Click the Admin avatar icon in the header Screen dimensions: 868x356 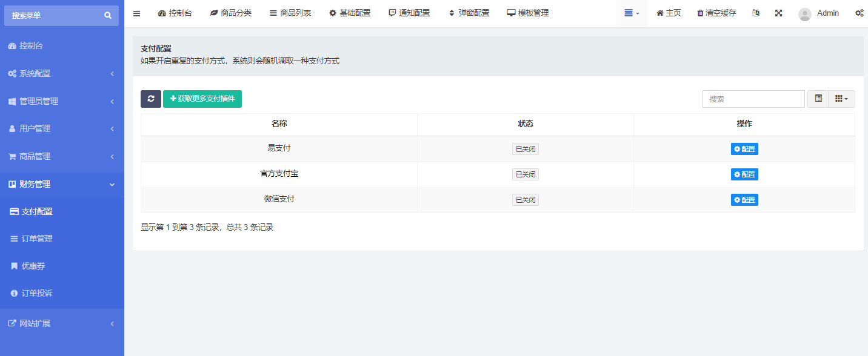(804, 13)
